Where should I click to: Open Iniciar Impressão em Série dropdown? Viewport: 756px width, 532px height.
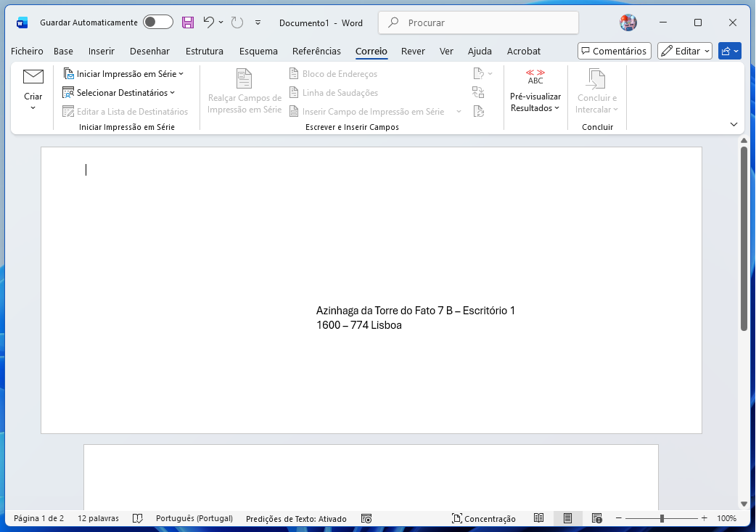(123, 74)
